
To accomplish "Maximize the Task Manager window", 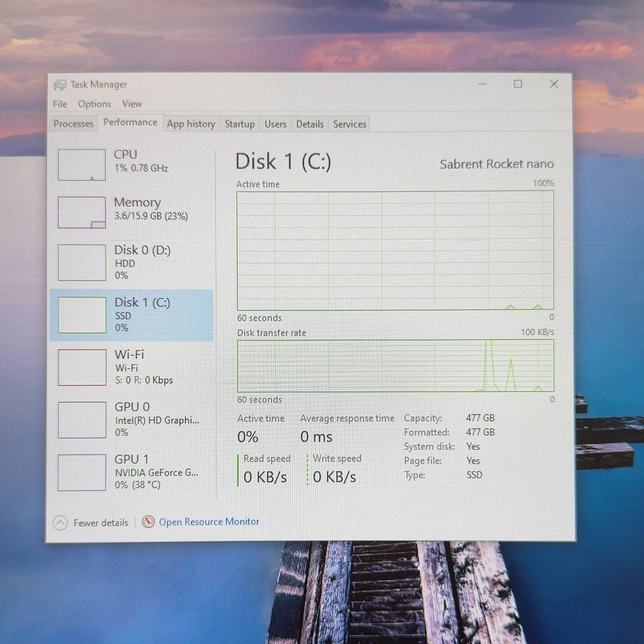I will [518, 84].
